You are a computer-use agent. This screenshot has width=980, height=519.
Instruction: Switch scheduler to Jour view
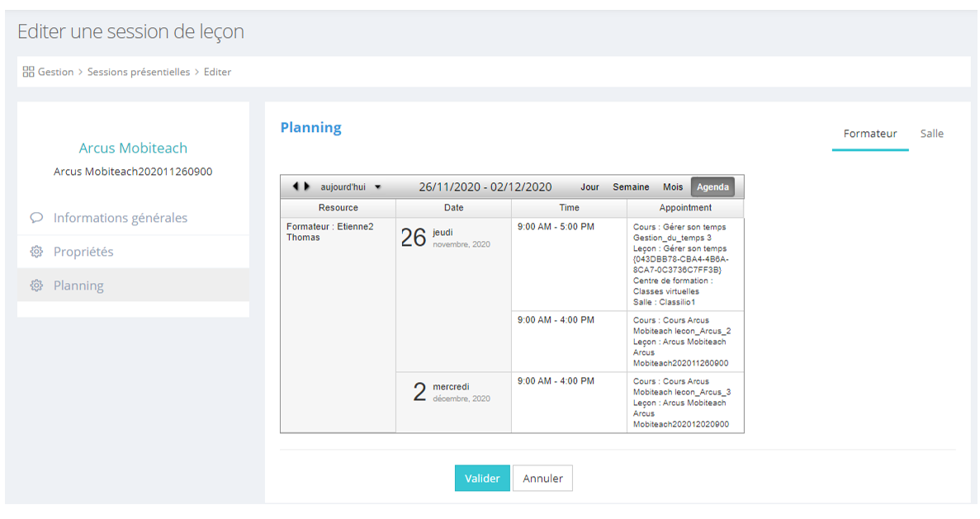(x=589, y=187)
